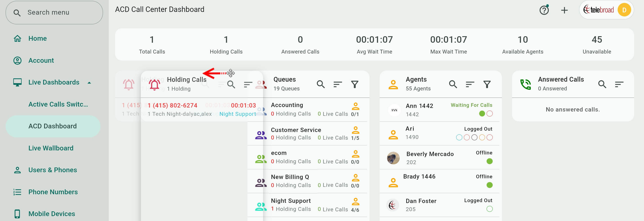Sort the Answered Calls panel
This screenshot has height=221, width=644.
[x=619, y=84]
